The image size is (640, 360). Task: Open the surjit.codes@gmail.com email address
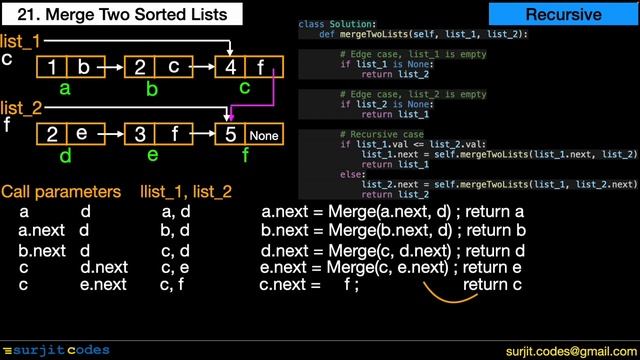pyautogui.click(x=571, y=351)
